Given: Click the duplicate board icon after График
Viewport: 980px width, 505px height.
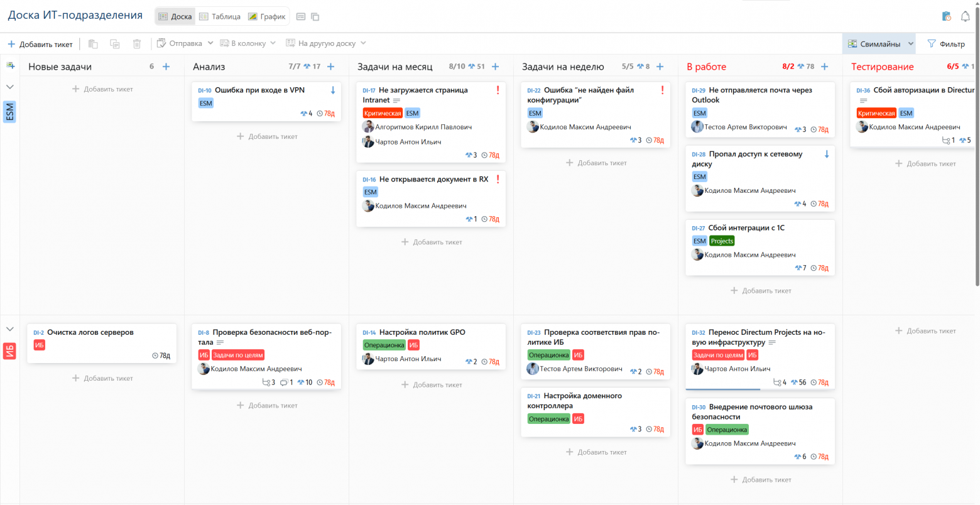Looking at the screenshot, I should click(x=315, y=17).
